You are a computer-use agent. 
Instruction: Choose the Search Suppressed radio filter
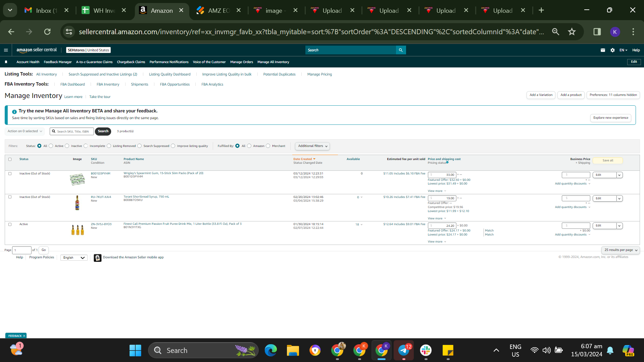(x=140, y=146)
